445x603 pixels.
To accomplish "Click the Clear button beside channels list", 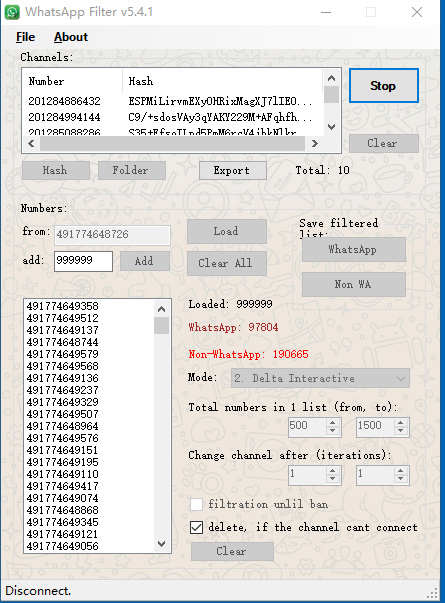I will click(383, 143).
